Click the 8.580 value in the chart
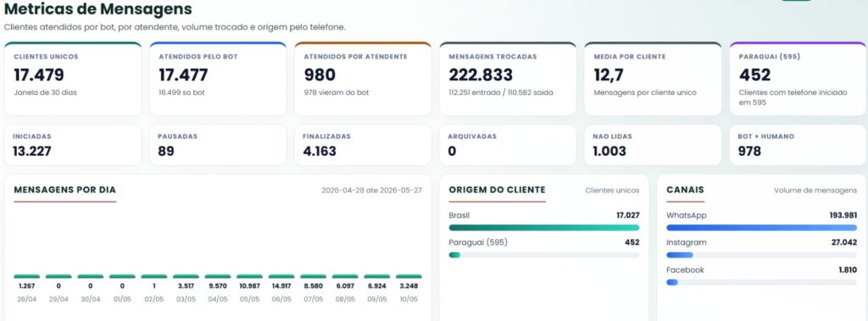The height and width of the screenshot is (321, 868). [x=314, y=286]
